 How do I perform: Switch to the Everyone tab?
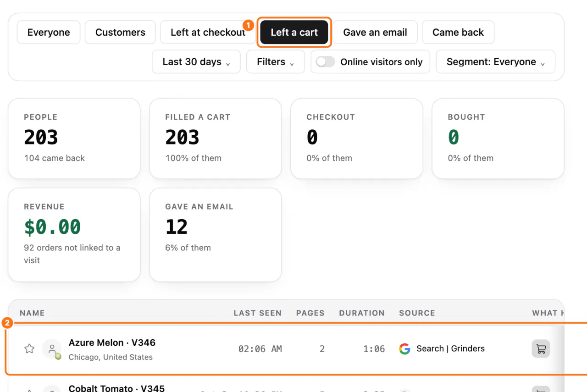[x=49, y=33]
